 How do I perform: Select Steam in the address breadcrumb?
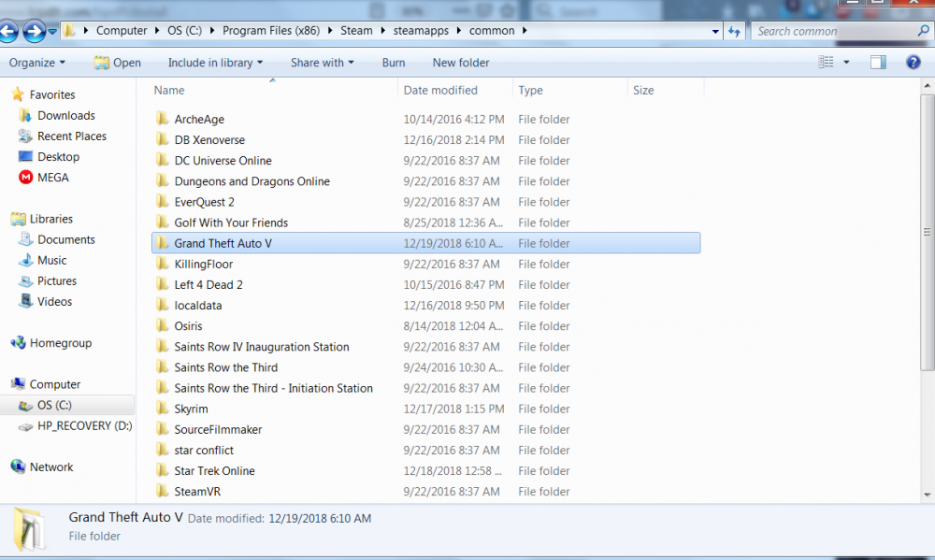pyautogui.click(x=356, y=31)
